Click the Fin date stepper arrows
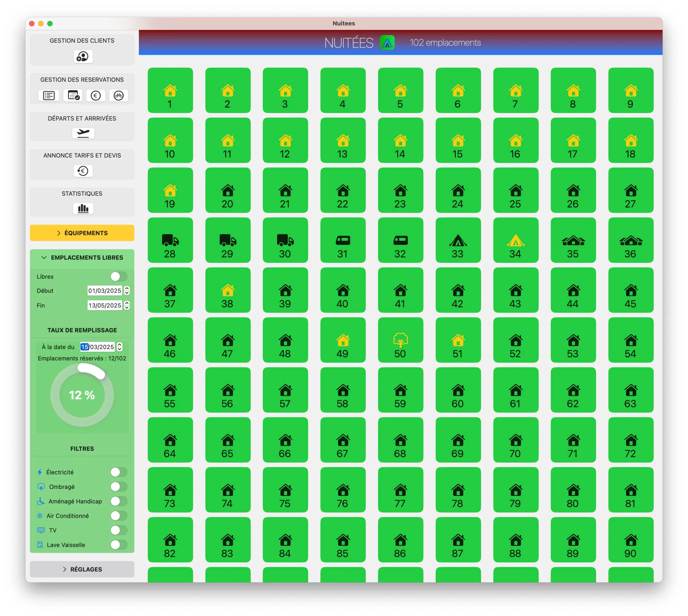The width and height of the screenshot is (688, 616). [x=127, y=305]
